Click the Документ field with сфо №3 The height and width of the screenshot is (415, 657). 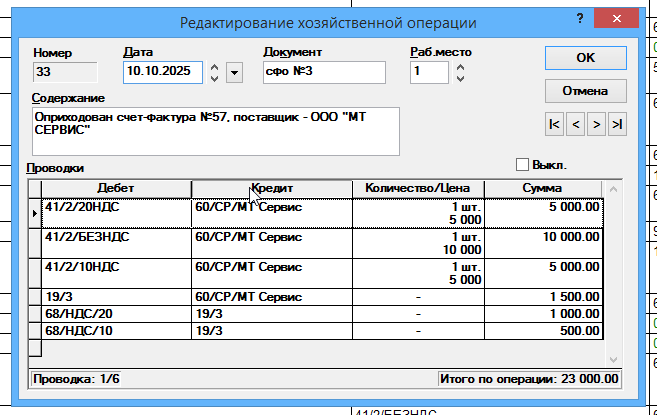click(324, 72)
